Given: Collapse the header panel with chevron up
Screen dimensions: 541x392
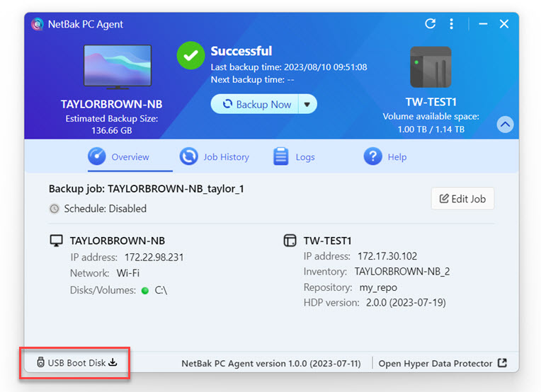Looking at the screenshot, I should [x=505, y=125].
